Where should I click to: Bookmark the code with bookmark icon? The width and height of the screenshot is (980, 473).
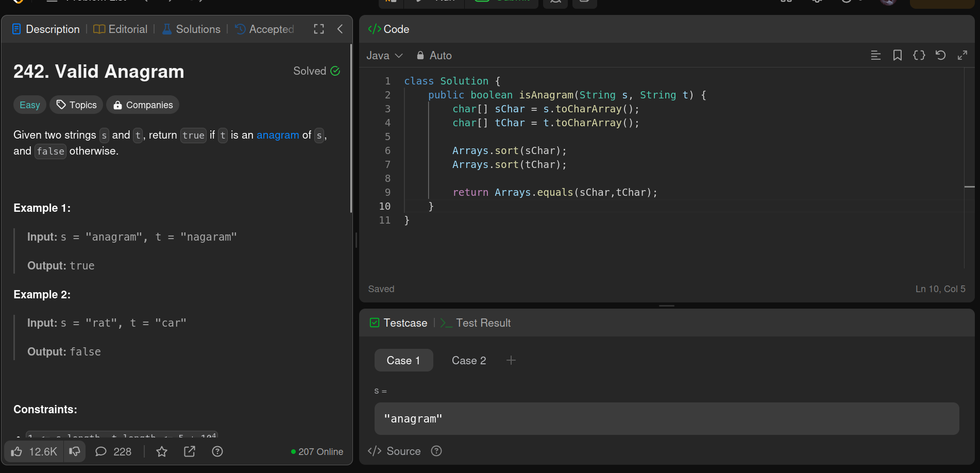(897, 56)
